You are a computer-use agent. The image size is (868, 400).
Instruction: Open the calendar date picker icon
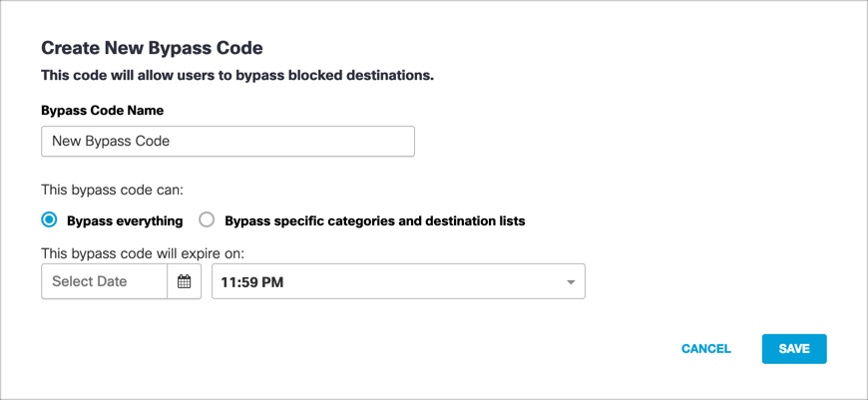click(185, 282)
